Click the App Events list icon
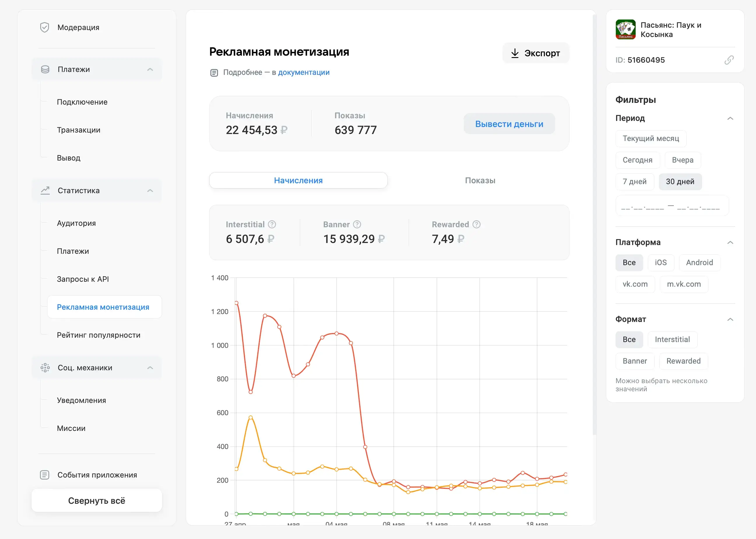Image resolution: width=756 pixels, height=539 pixels. (x=45, y=475)
